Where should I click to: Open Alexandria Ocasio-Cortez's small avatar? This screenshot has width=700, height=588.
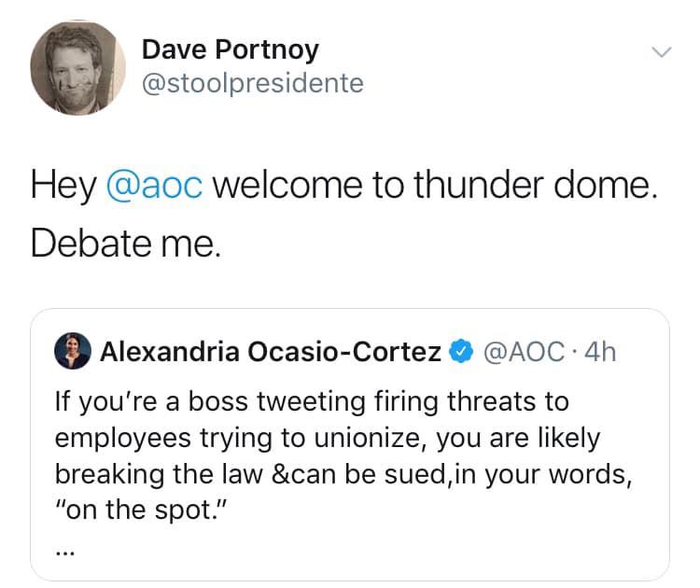[73, 352]
